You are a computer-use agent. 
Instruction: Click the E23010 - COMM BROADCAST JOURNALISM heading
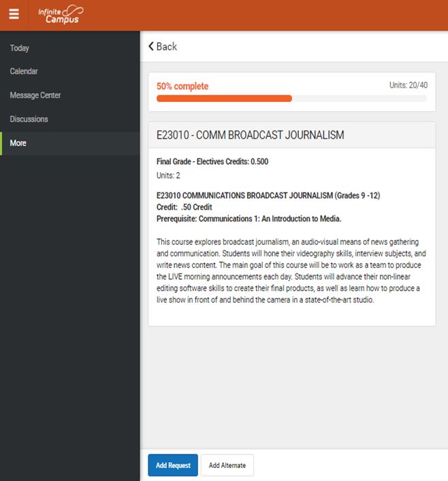tap(251, 135)
